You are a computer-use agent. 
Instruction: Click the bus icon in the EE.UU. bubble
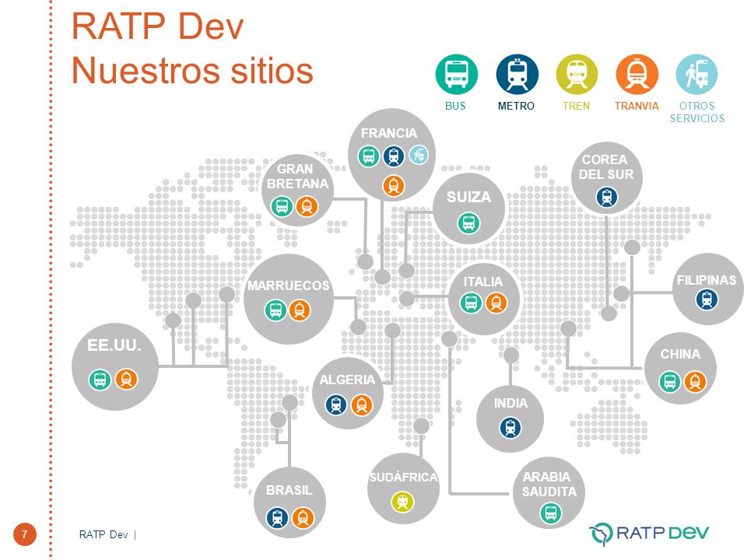pyautogui.click(x=100, y=380)
